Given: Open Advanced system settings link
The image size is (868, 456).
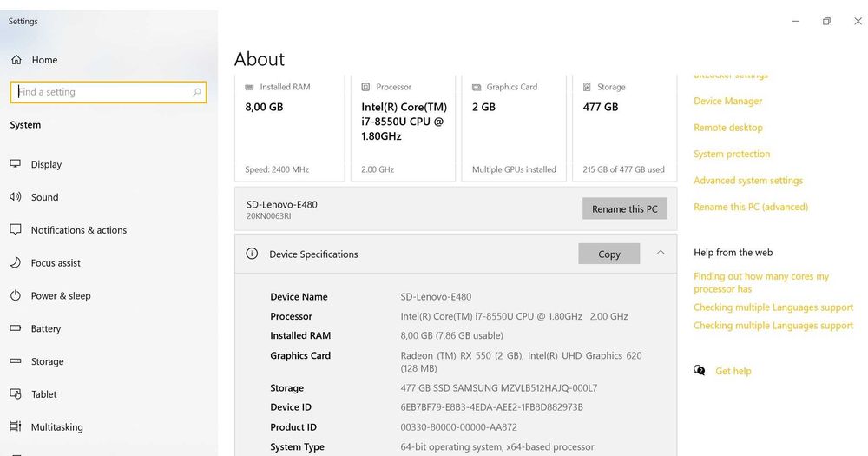Looking at the screenshot, I should [x=748, y=180].
